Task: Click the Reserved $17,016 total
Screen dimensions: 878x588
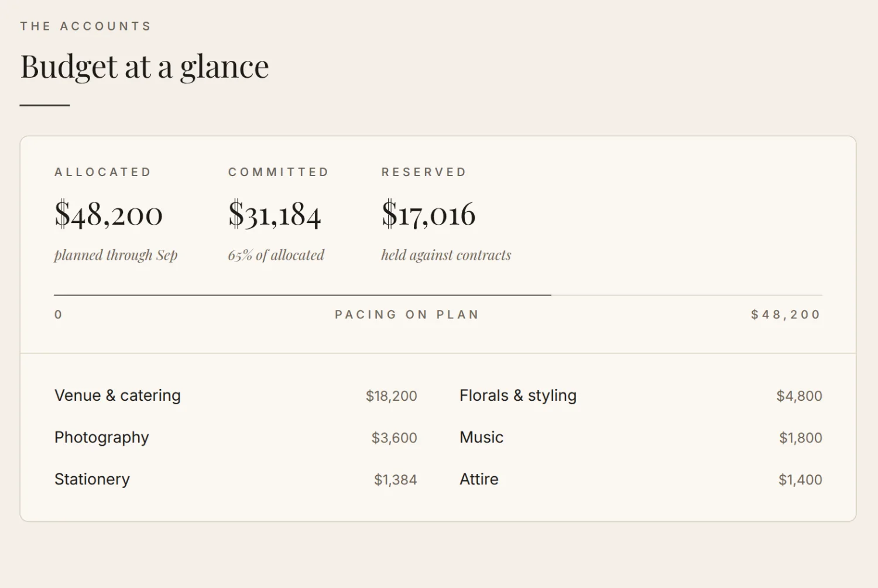Action: pyautogui.click(x=428, y=214)
